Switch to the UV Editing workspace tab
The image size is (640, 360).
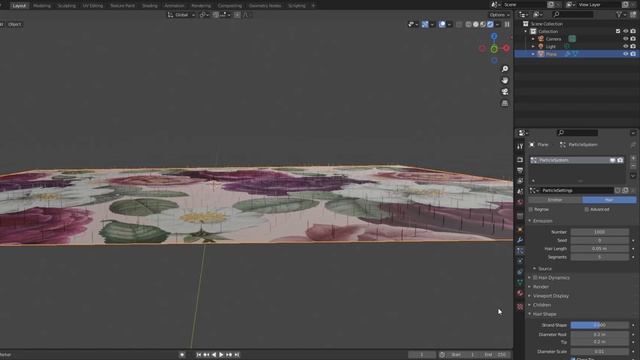pyautogui.click(x=93, y=6)
